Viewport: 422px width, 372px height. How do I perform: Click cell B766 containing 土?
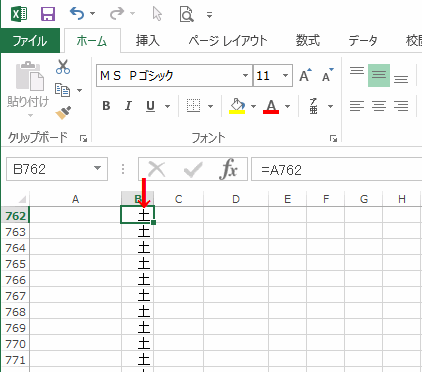click(137, 280)
